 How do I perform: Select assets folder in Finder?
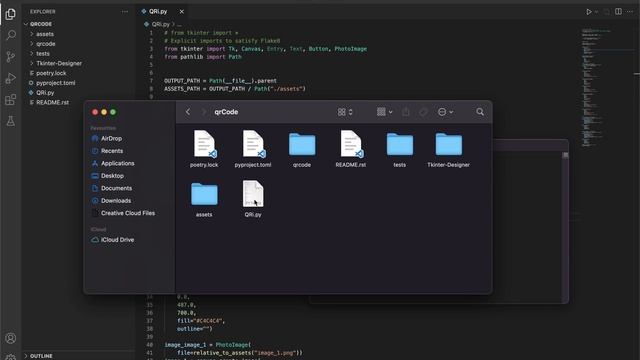[x=204, y=199]
